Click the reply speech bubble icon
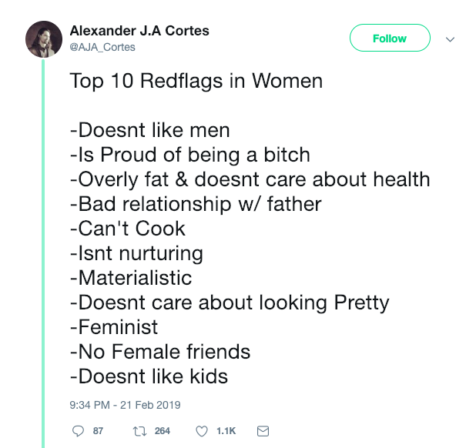The image size is (476, 448). tap(77, 430)
